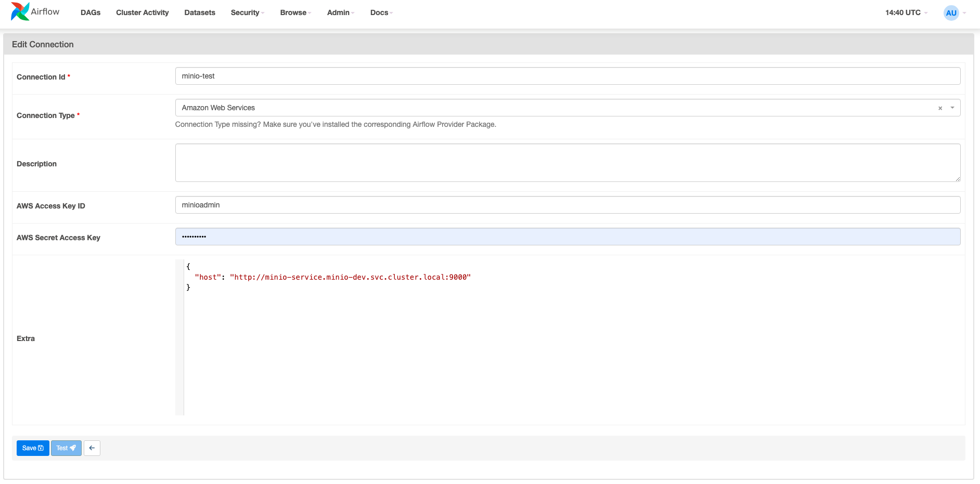Open the Docs dropdown menu

379,12
